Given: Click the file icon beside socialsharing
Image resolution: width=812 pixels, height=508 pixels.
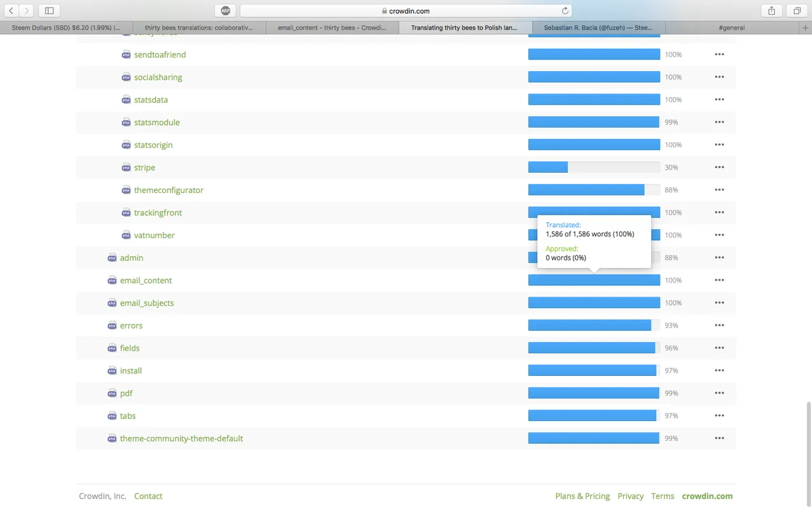Looking at the screenshot, I should (126, 77).
